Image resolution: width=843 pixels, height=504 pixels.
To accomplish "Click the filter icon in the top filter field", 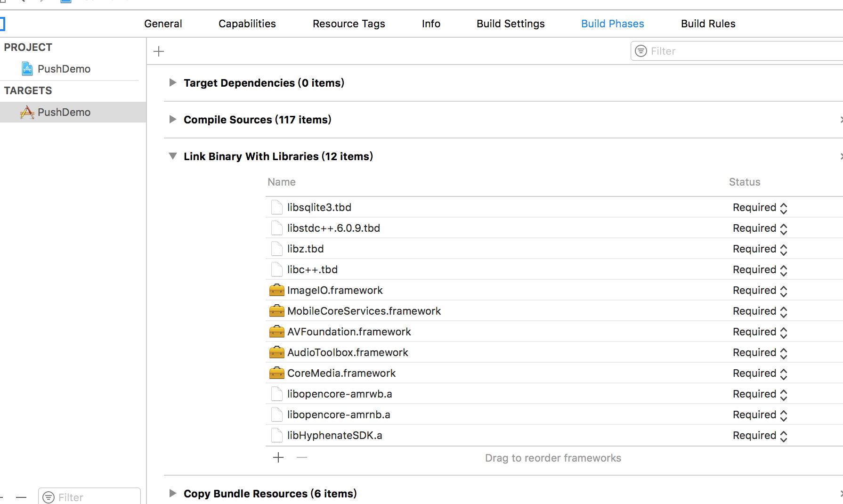I will coord(641,51).
